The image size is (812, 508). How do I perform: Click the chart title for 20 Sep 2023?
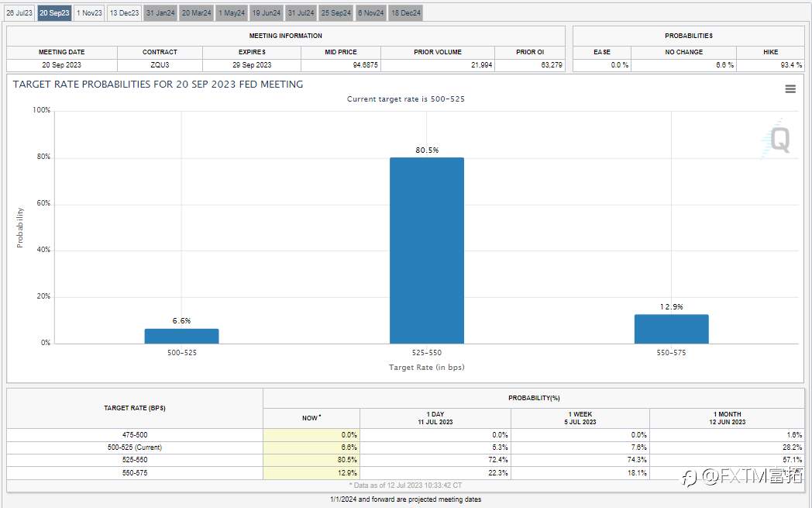pos(158,85)
